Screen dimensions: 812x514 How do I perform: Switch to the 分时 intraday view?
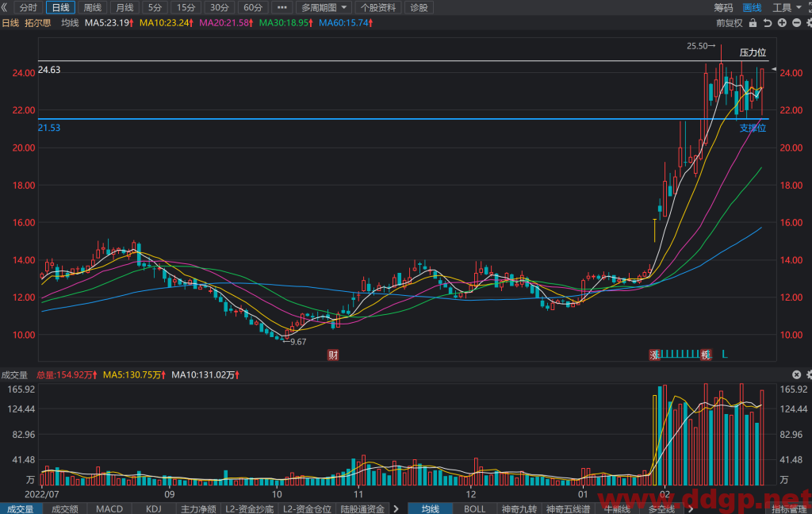[x=29, y=8]
